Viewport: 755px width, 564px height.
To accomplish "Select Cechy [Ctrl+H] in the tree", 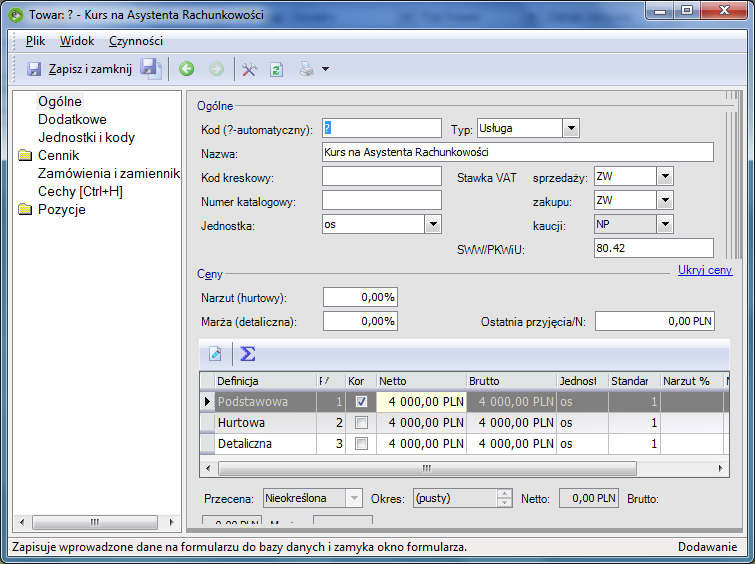I will (80, 191).
